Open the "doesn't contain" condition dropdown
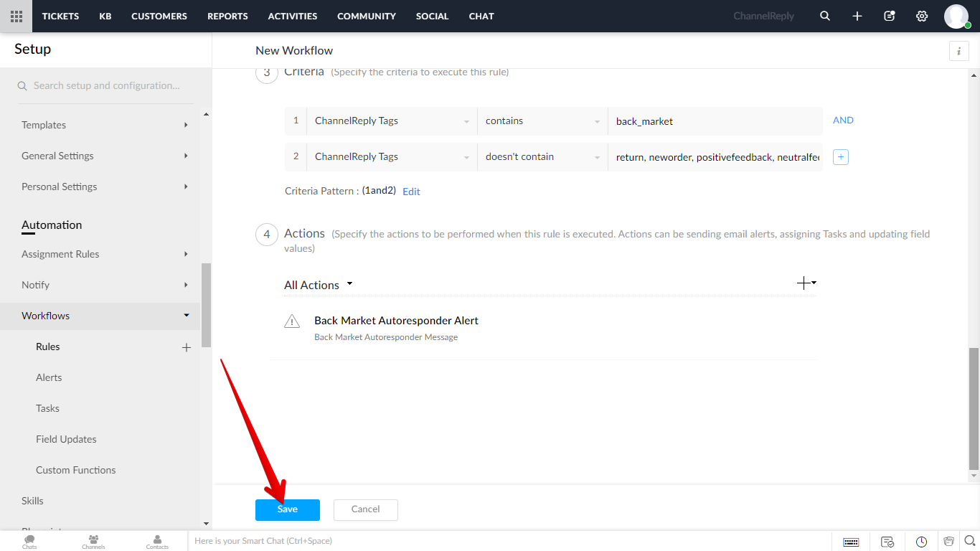The image size is (980, 551). click(x=542, y=157)
